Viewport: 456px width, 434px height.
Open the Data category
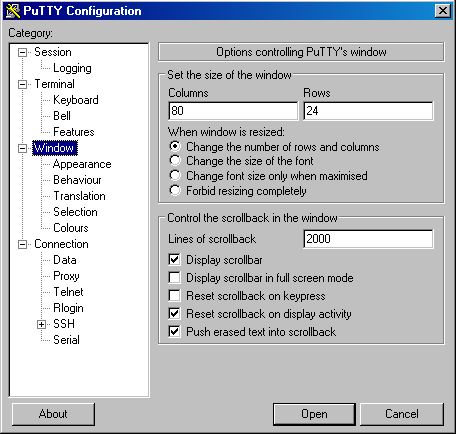coord(65,260)
